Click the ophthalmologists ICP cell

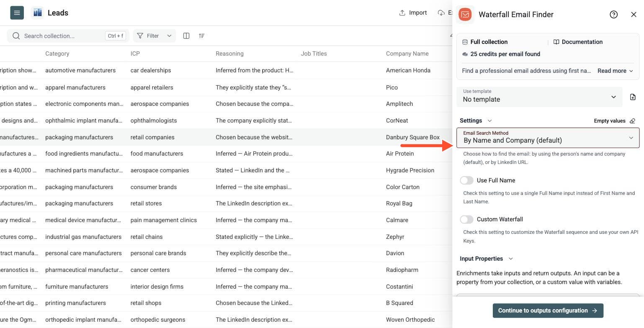(x=154, y=120)
